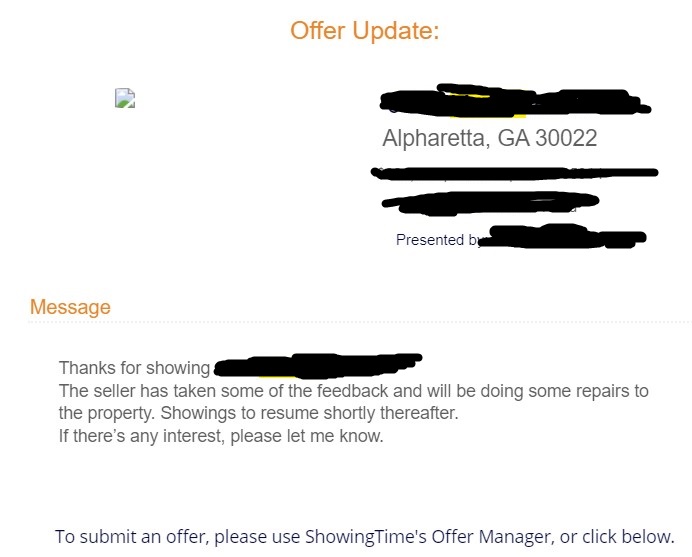This screenshot has height=557, width=692.
Task: Click the redacted presenter name
Action: pyautogui.click(x=563, y=238)
